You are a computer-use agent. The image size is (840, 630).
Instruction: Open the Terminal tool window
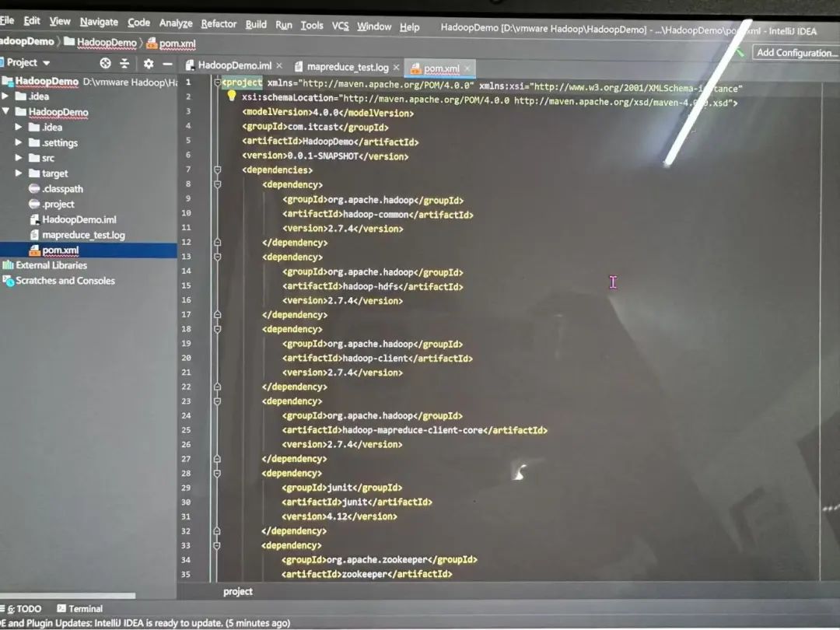pos(80,608)
